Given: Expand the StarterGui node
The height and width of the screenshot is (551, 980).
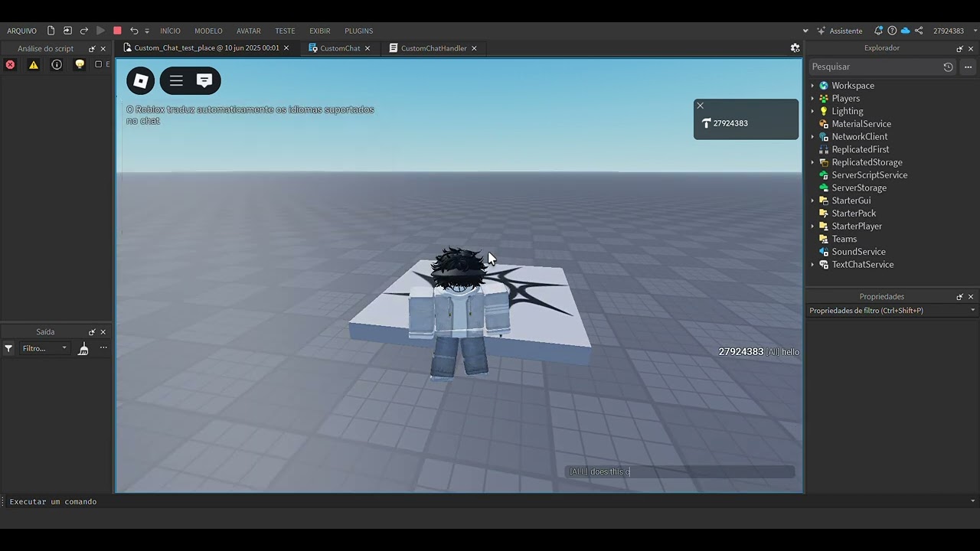Looking at the screenshot, I should 812,201.
